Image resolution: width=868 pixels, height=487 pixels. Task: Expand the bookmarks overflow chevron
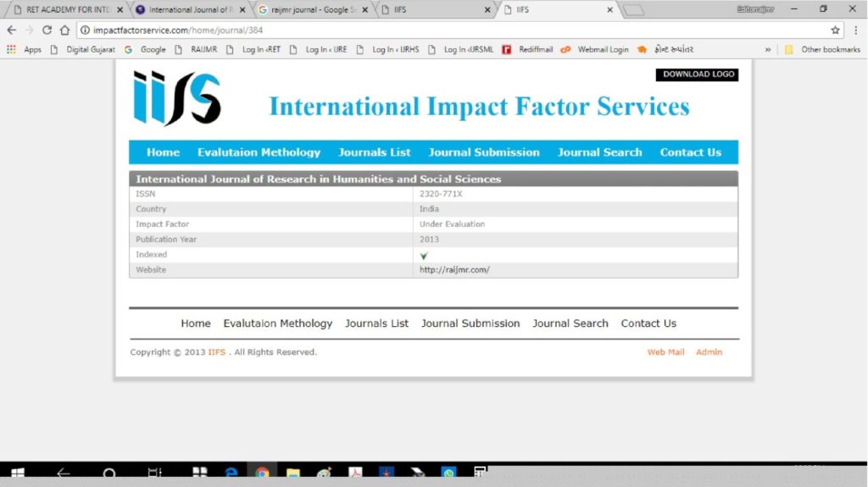click(x=768, y=49)
